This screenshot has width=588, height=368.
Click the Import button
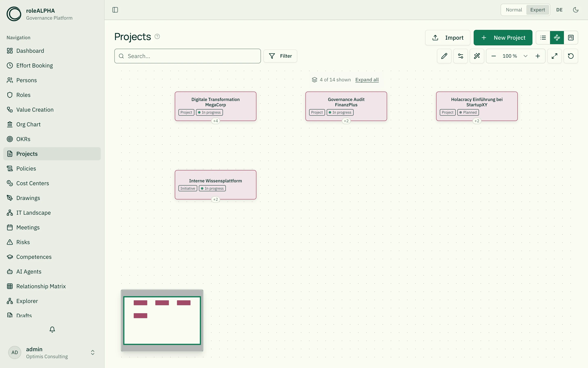click(448, 37)
